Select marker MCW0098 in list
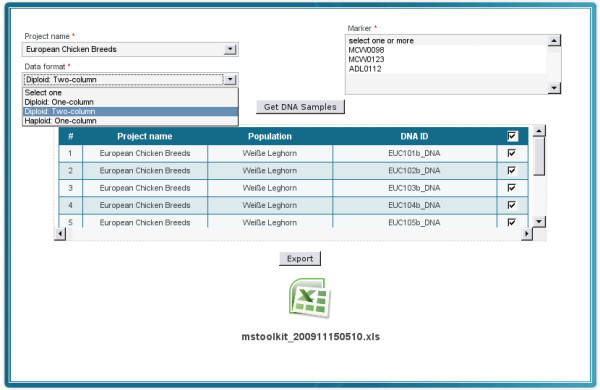 pos(366,50)
